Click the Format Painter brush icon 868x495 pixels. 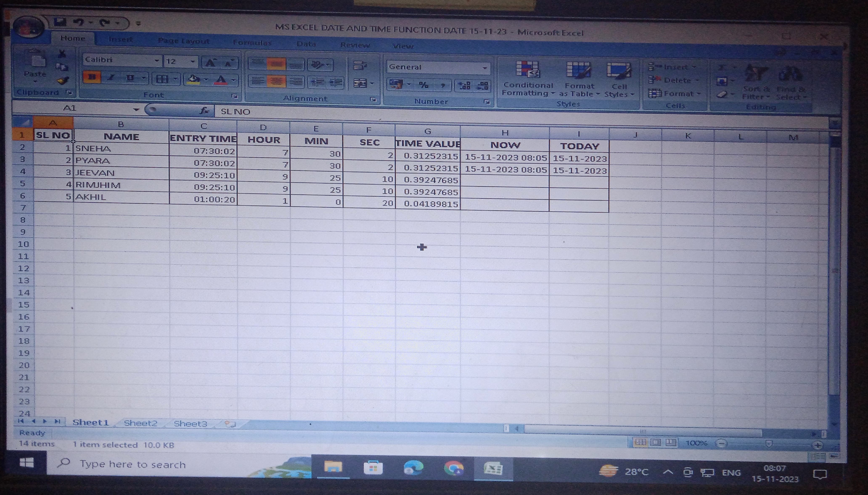pos(63,81)
